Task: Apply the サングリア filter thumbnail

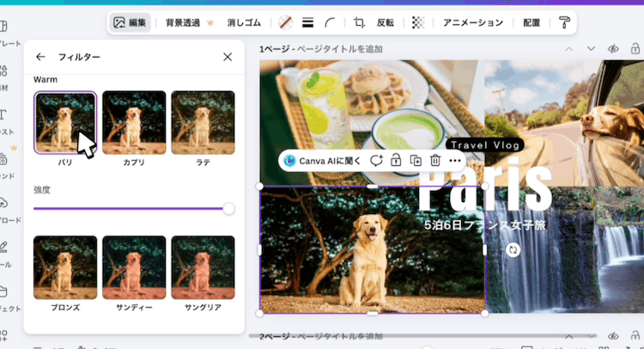Action: pyautogui.click(x=203, y=267)
